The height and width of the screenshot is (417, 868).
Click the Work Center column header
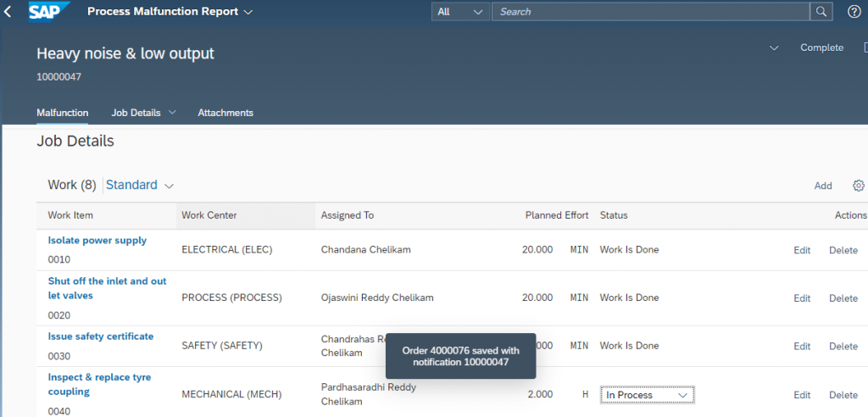tap(208, 215)
